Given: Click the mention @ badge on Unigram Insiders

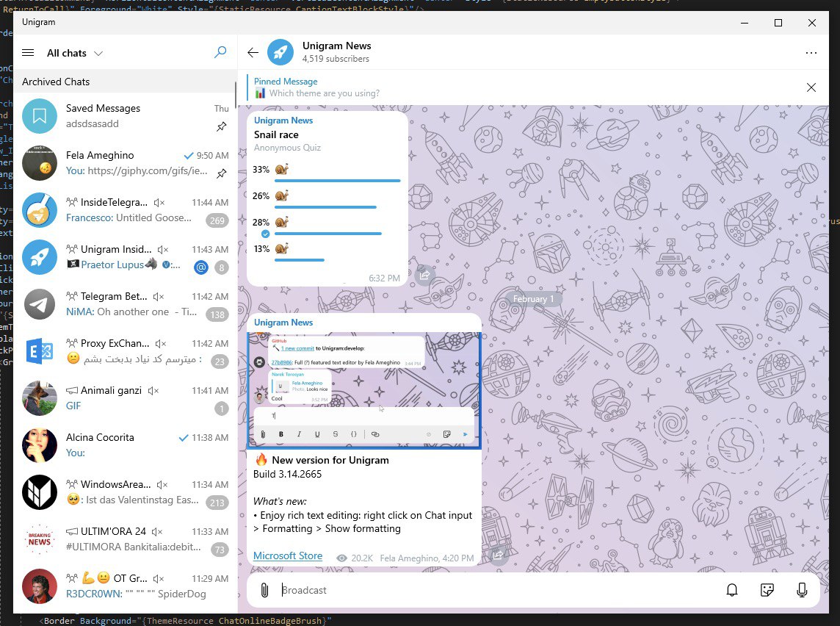Looking at the screenshot, I should coord(201,267).
